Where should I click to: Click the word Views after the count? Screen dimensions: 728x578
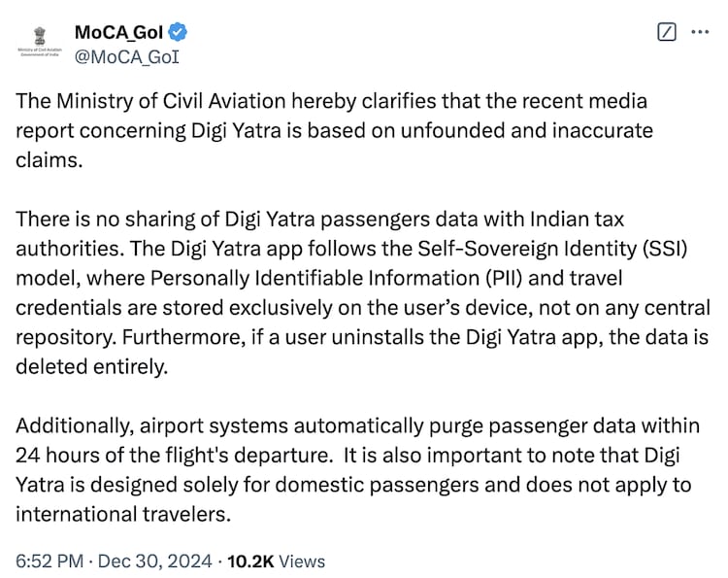(301, 561)
